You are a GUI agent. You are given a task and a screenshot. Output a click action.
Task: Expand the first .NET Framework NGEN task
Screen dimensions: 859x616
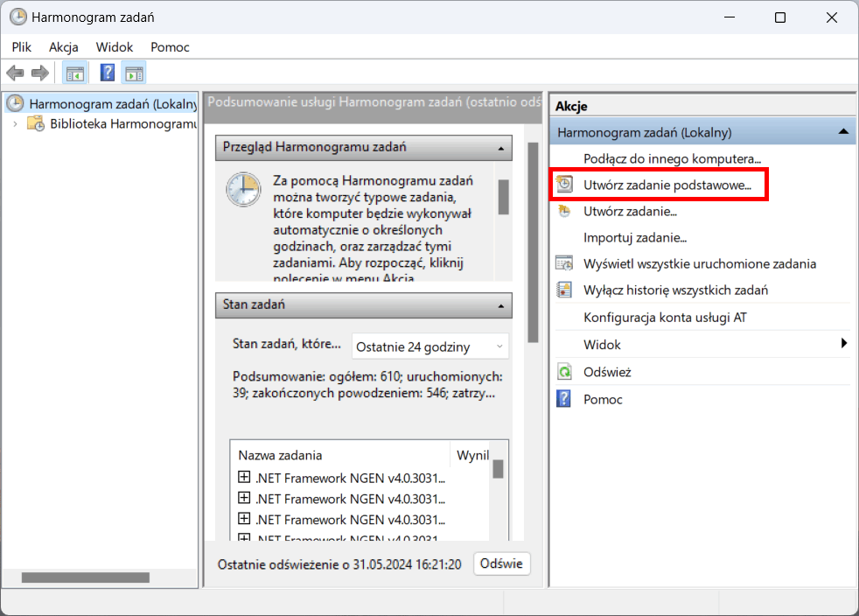(245, 478)
